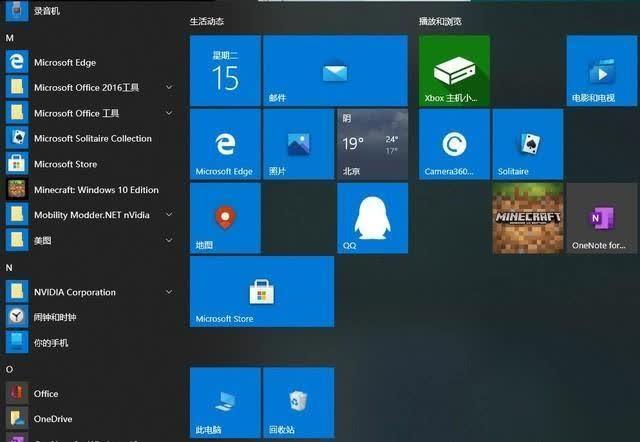Open the 电影和电视 tile
Screen dimensions: 640x442
(x=602, y=71)
